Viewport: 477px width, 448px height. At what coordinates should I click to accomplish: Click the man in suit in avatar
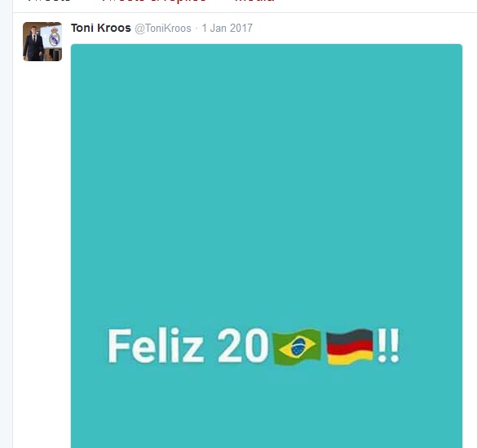click(33, 44)
